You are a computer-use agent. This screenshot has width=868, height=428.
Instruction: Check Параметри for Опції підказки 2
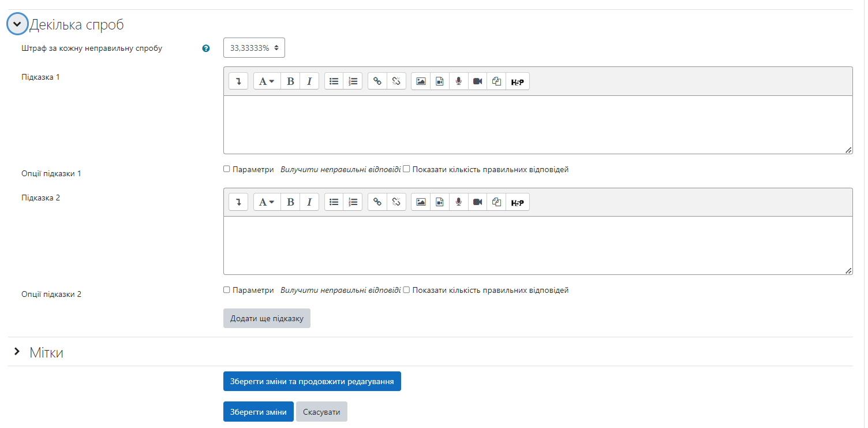227,290
